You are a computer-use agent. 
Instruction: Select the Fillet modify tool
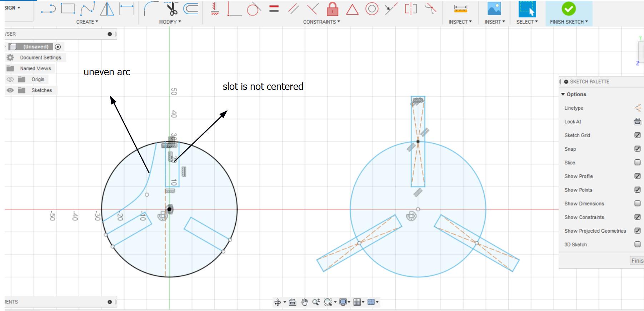tap(151, 9)
